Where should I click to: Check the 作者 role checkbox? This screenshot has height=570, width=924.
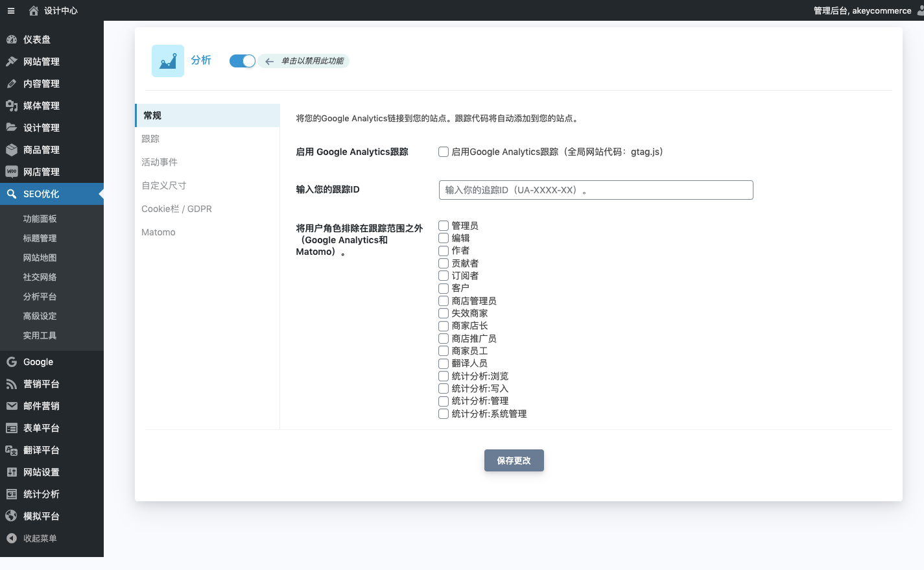444,251
